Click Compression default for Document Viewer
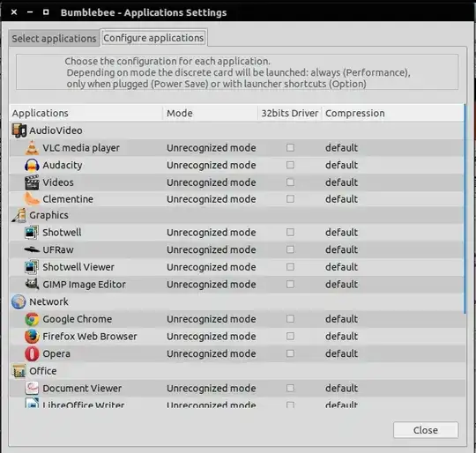Image resolution: width=476 pixels, height=453 pixels. click(x=341, y=389)
